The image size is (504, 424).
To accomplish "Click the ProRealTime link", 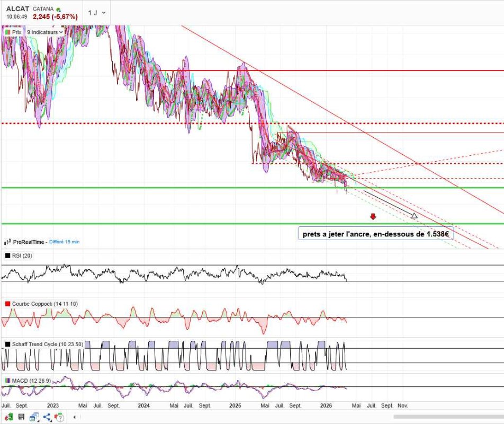I will (28, 242).
